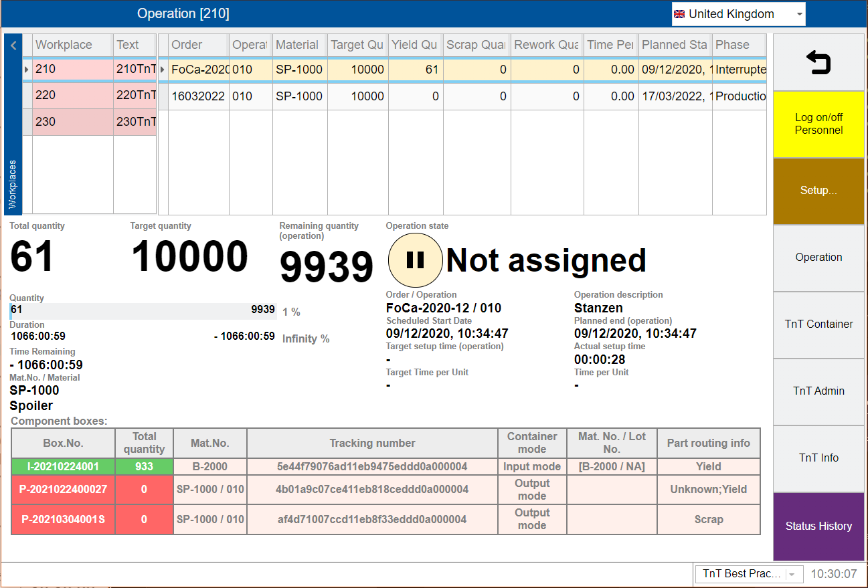Click the Quantity progress bar
Image resolution: width=868 pixels, height=588 pixels.
143,310
